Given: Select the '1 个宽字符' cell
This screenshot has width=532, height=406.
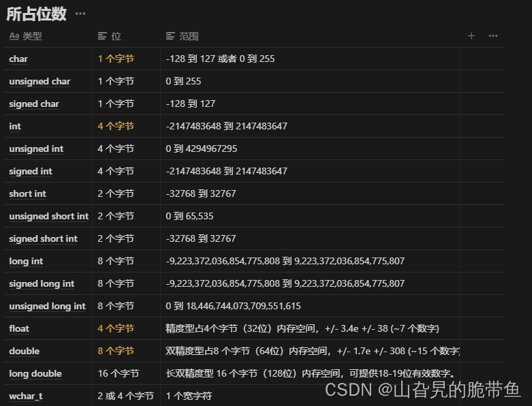Looking at the screenshot, I should tap(310, 396).
